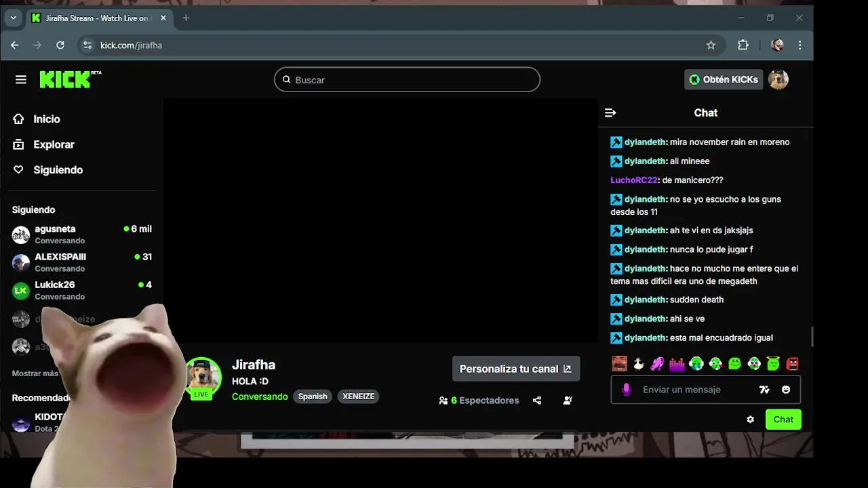Open the emoji picker smiley
The width and height of the screenshot is (868, 488).
786,390
